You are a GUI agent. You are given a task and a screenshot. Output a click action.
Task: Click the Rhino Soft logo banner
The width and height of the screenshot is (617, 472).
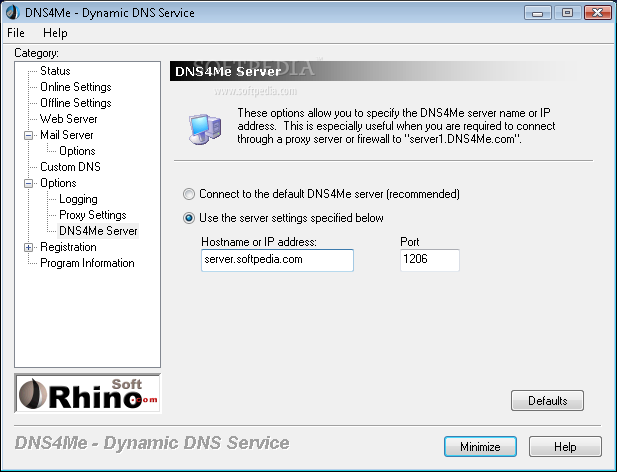click(88, 393)
